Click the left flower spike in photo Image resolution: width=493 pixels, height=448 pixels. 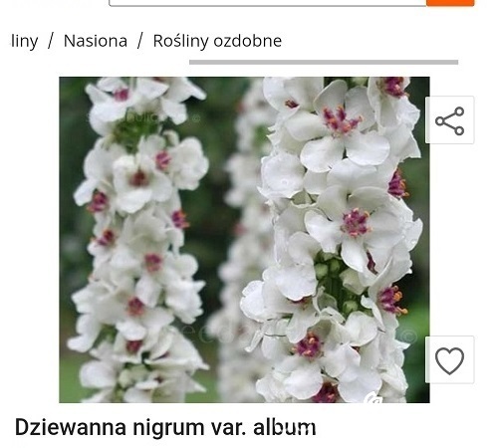(139, 240)
